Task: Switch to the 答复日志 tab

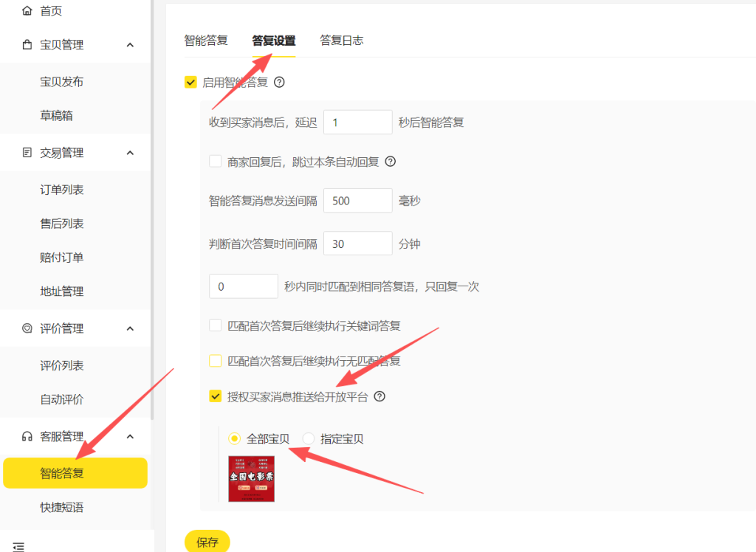Action: (x=341, y=41)
